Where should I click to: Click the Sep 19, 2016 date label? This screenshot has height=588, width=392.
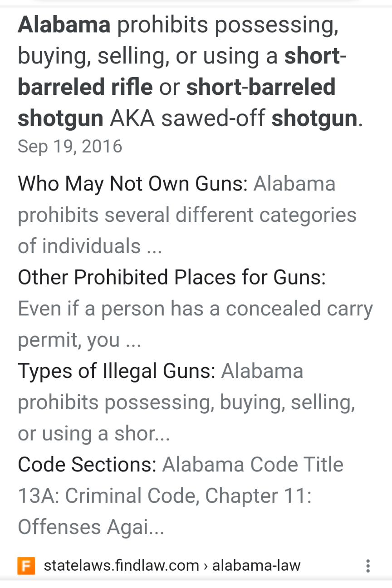point(70,147)
